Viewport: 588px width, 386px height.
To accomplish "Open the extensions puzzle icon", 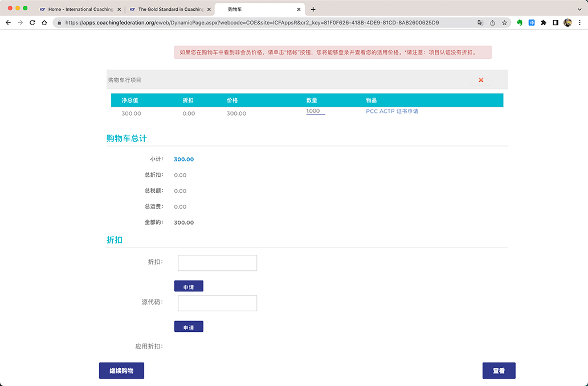I will [x=544, y=23].
